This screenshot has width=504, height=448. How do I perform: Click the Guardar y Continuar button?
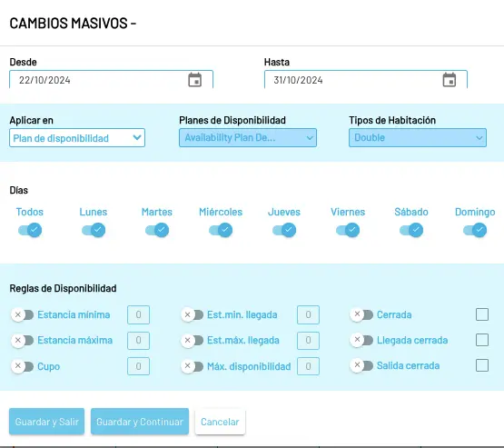pyautogui.click(x=140, y=422)
